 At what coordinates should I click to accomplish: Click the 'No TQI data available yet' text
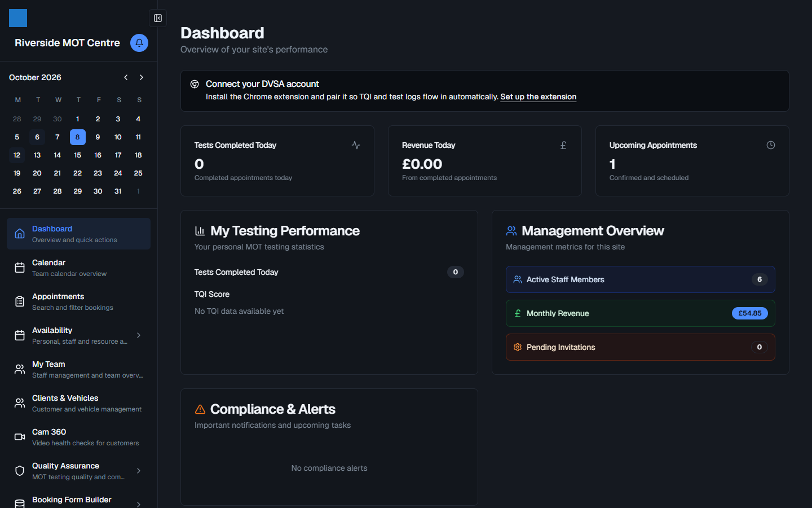239,311
